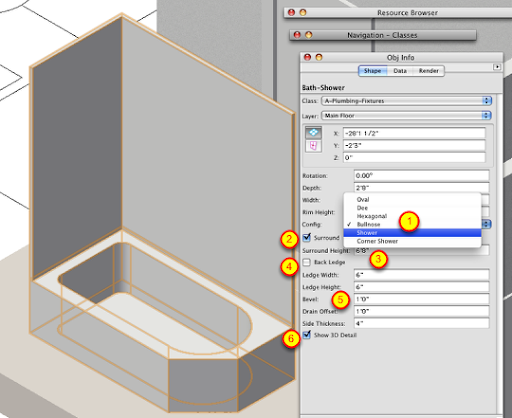Click the 3D position mode icon
The width and height of the screenshot is (512, 418).
click(313, 133)
